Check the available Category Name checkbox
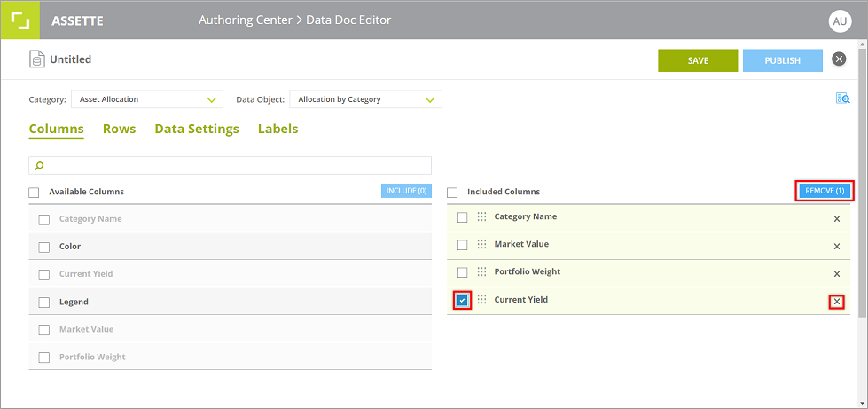The width and height of the screenshot is (868, 409). click(43, 220)
